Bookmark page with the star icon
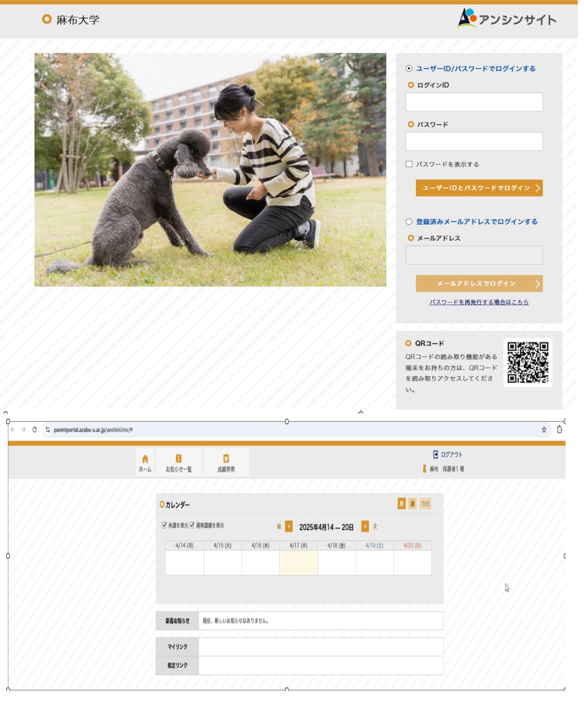The width and height of the screenshot is (584, 728). [544, 430]
